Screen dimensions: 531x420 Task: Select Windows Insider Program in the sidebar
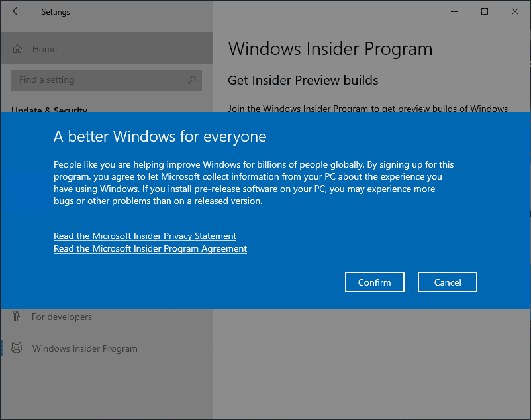pyautogui.click(x=107, y=348)
